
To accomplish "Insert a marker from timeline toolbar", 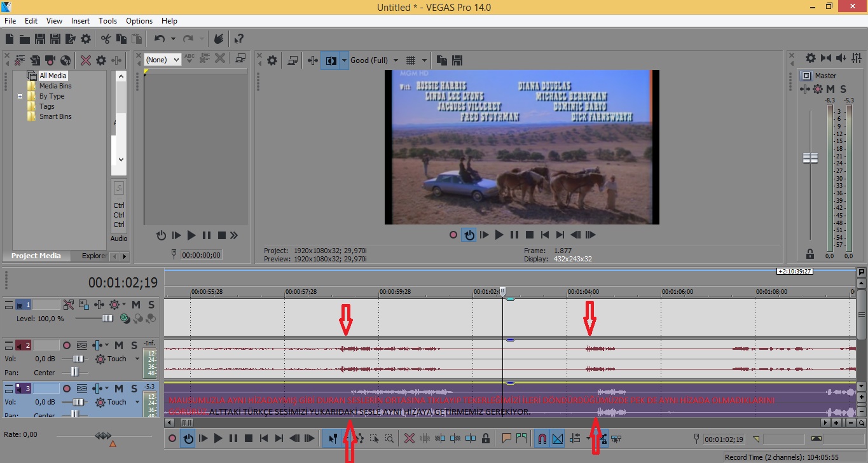I will pos(507,438).
